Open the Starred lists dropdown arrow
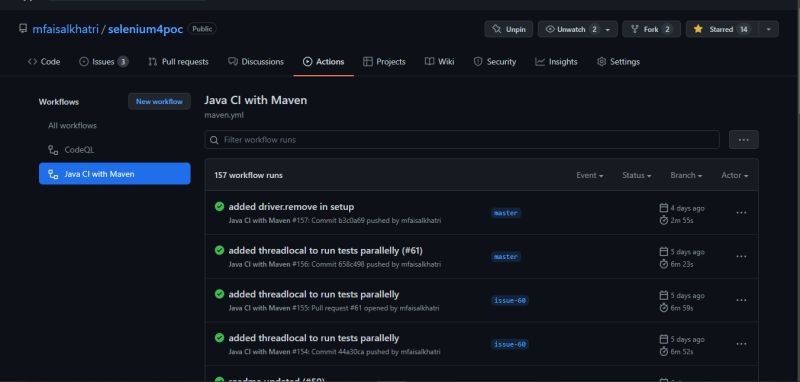Screen dimensions: 800x382 tap(768, 30)
